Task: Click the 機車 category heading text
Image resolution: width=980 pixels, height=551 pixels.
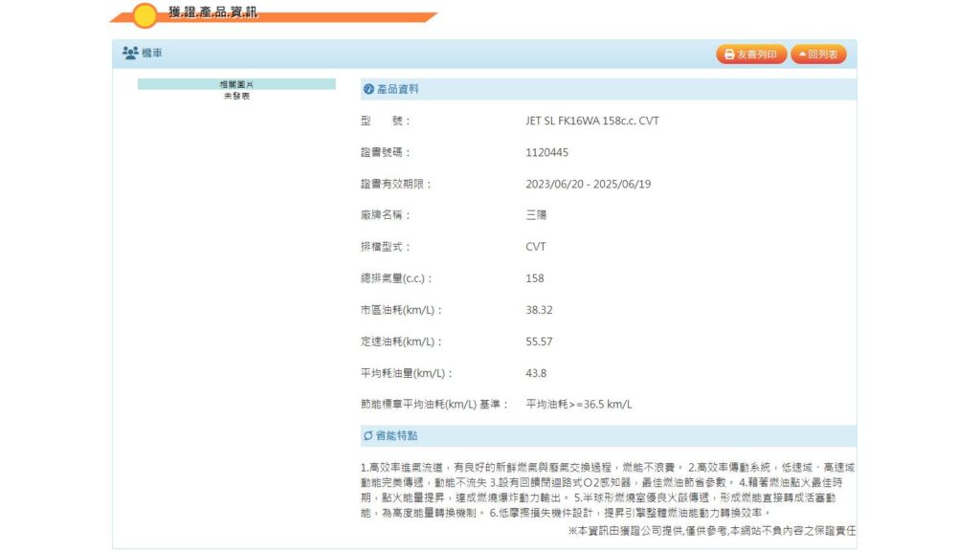Action: point(152,54)
